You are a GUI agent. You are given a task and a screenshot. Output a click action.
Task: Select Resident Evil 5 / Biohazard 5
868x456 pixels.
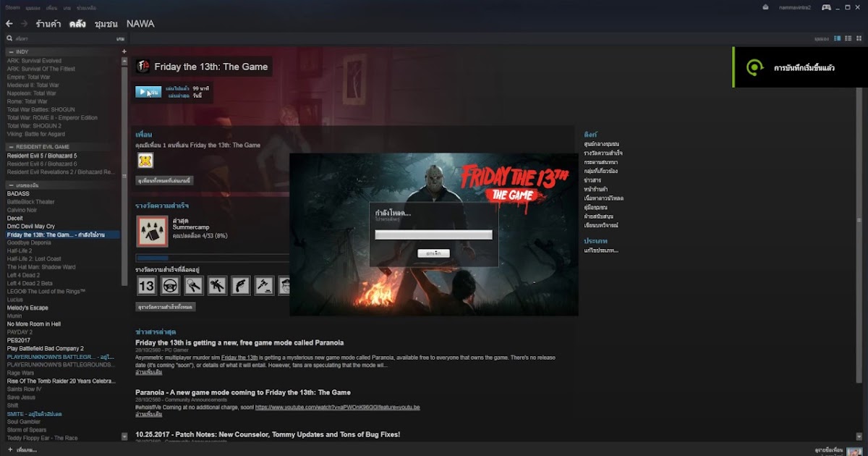(x=41, y=156)
